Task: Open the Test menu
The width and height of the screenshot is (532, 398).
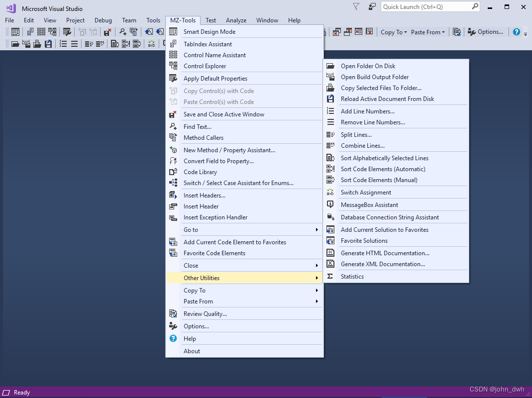Action: pyautogui.click(x=211, y=20)
